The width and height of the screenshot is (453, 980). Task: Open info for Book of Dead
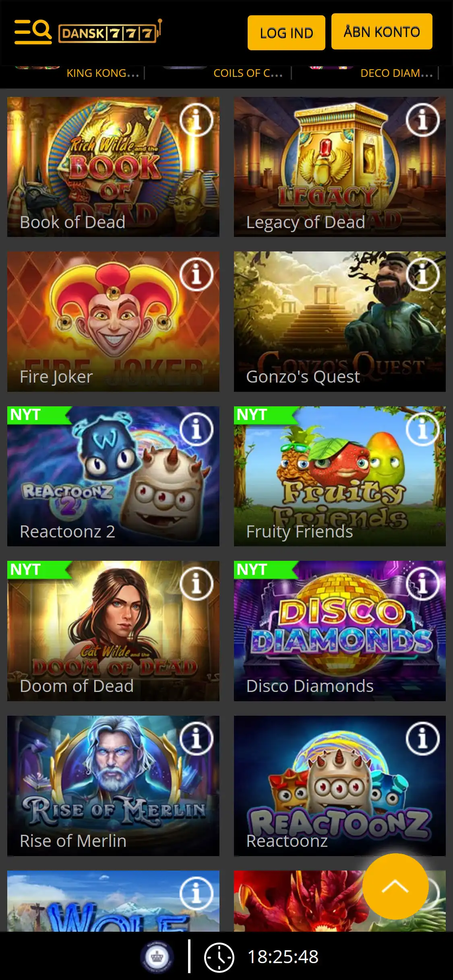coord(196,120)
